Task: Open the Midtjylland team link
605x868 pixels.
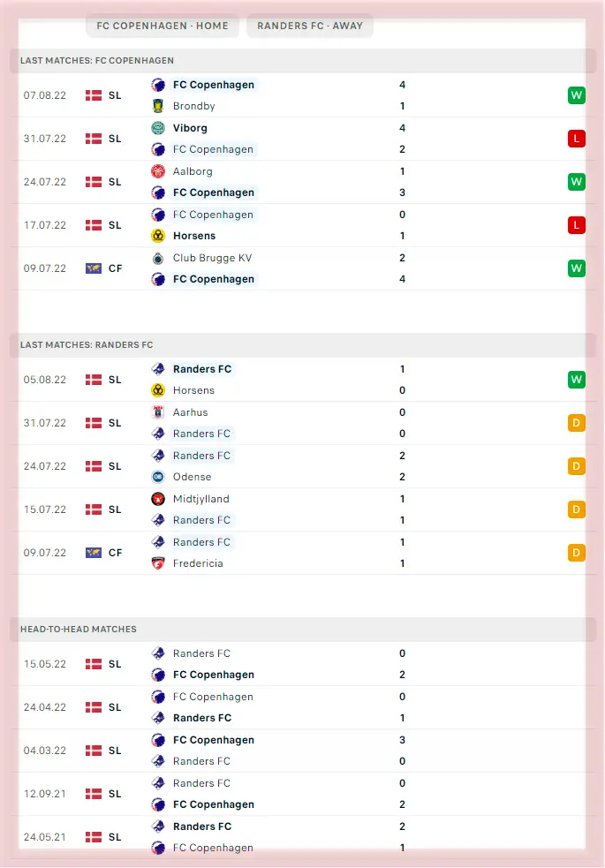Action: coord(200,499)
